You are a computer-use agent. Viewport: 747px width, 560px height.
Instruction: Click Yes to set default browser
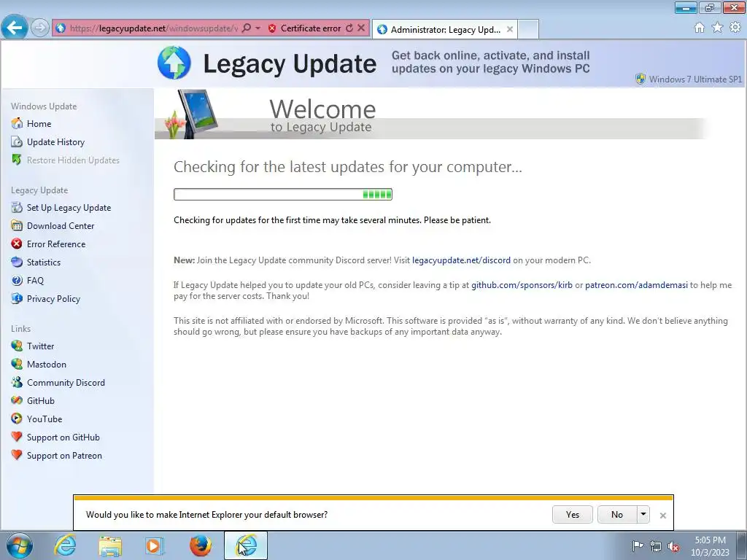573,515
